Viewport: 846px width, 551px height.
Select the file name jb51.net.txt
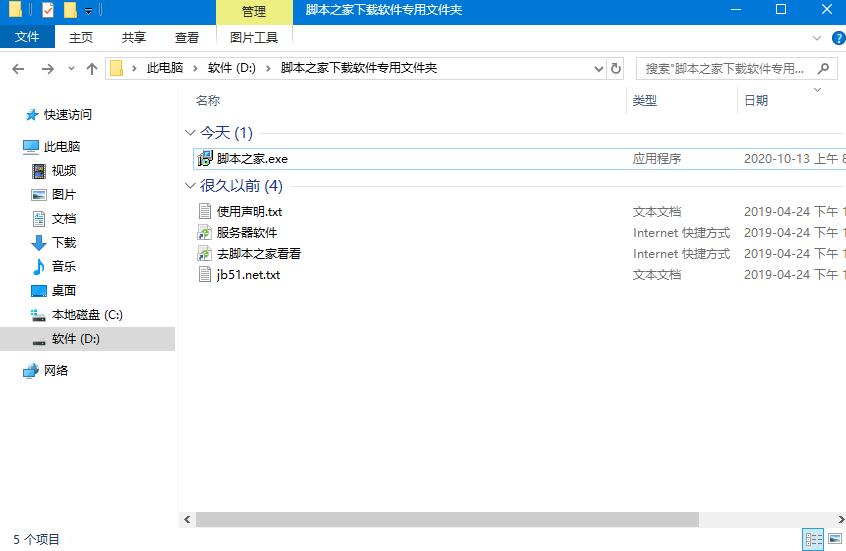[x=248, y=275]
